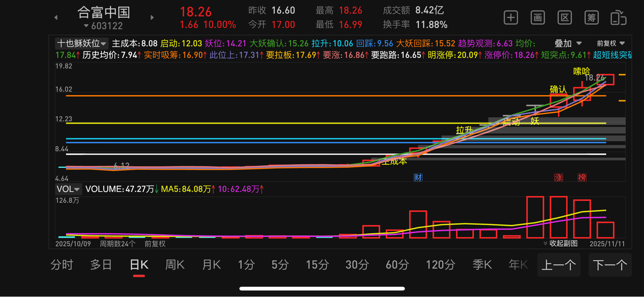644x297 pixels.
Task: Switch to 年K tab
Action: click(518, 265)
